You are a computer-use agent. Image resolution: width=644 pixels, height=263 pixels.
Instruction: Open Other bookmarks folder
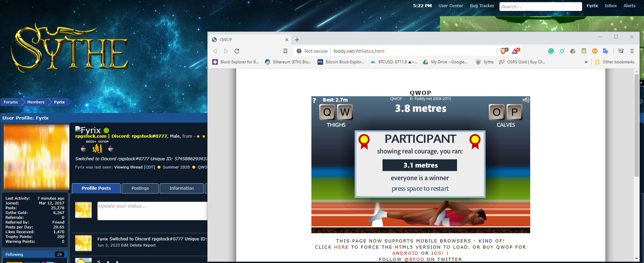(615, 62)
